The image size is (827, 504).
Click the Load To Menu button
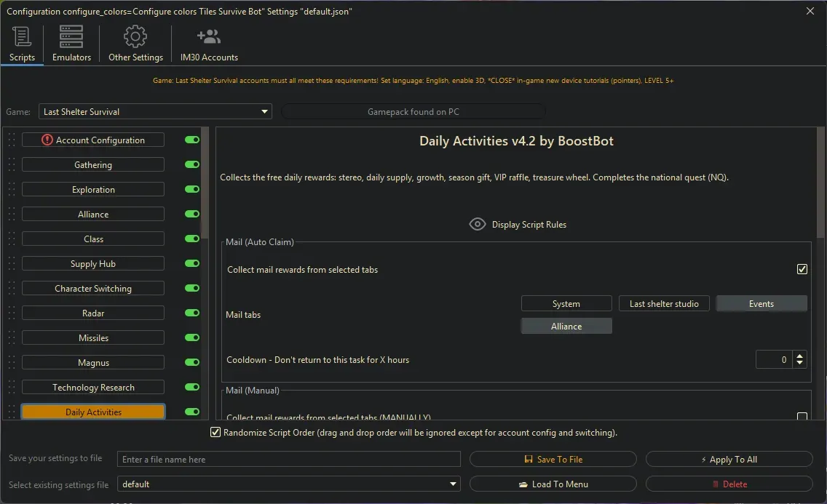click(x=553, y=484)
